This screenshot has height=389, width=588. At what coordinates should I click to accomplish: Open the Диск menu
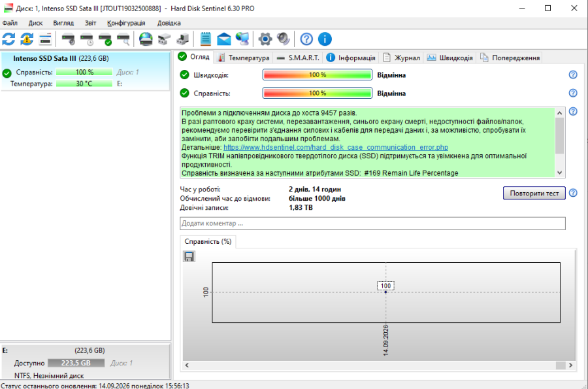click(36, 23)
